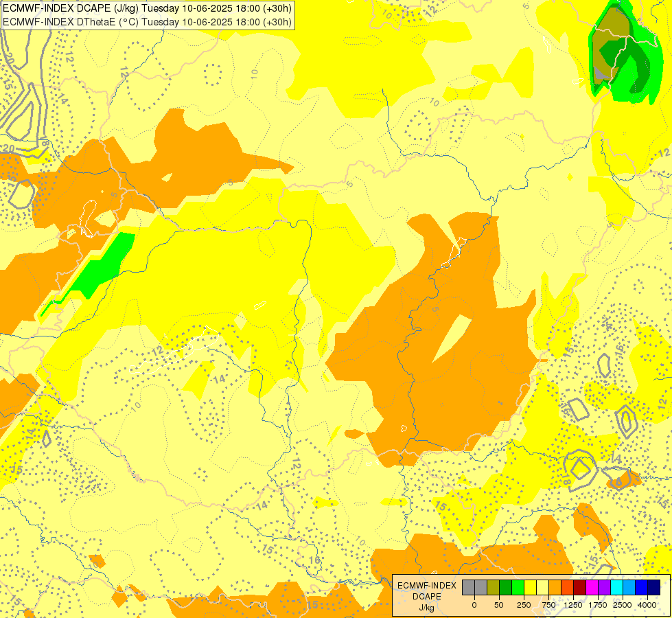Viewport: 672px width, 618px height.
Task: Pick the orange legend swatch
Action: coord(555,587)
